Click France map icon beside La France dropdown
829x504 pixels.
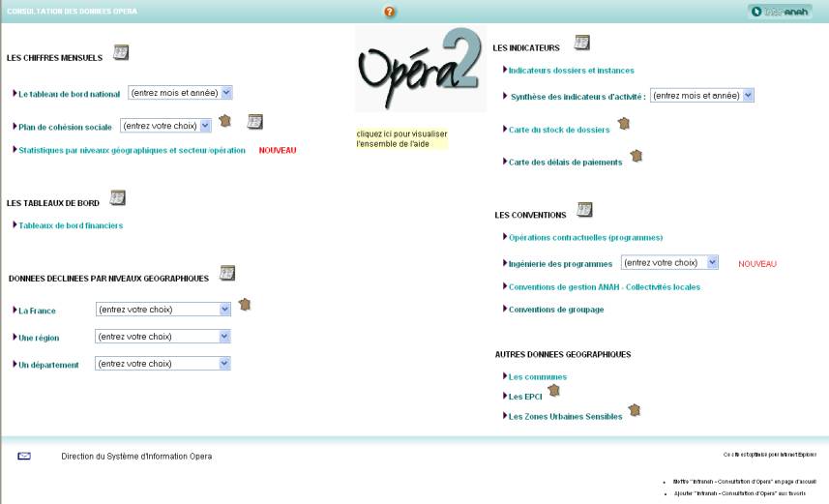245,305
